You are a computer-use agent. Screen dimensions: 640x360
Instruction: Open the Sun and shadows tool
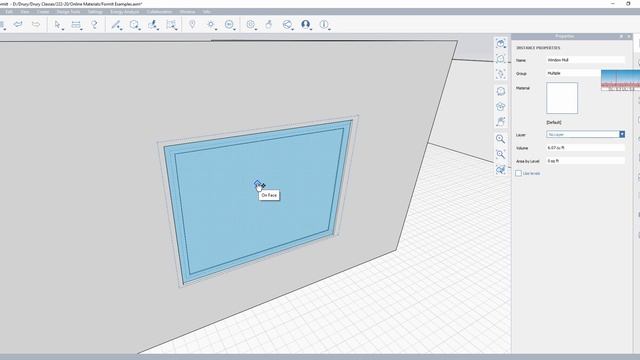coord(211,24)
